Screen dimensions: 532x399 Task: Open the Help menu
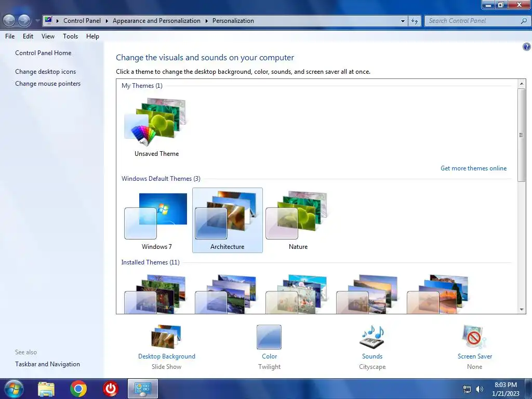click(x=92, y=36)
